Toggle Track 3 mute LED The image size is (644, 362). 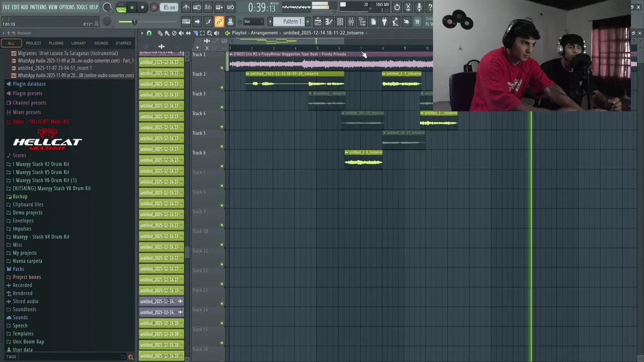tap(222, 107)
